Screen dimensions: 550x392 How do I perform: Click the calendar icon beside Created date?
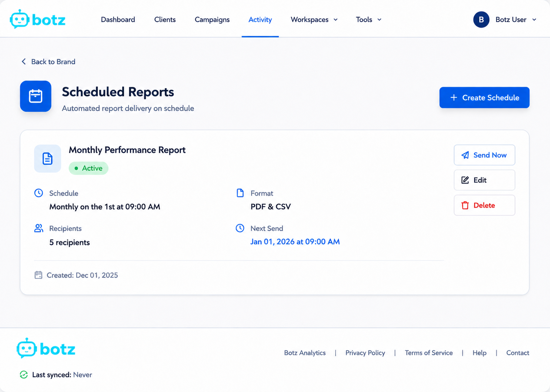[38, 275]
